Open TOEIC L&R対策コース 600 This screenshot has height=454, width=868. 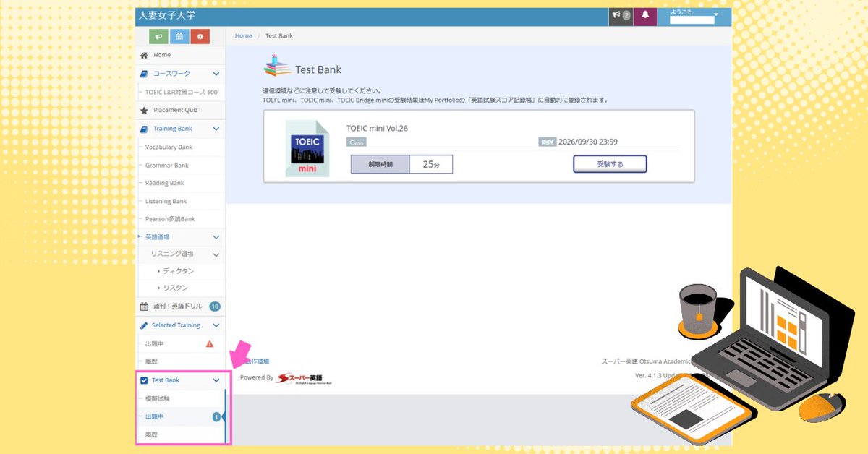pos(181,93)
